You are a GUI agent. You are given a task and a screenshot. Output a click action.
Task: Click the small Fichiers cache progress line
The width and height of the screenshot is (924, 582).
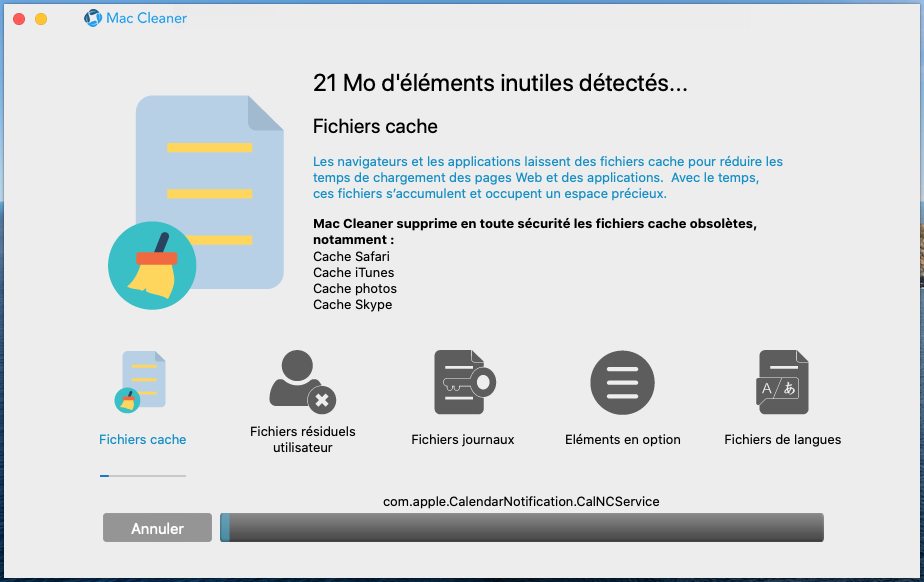click(143, 475)
